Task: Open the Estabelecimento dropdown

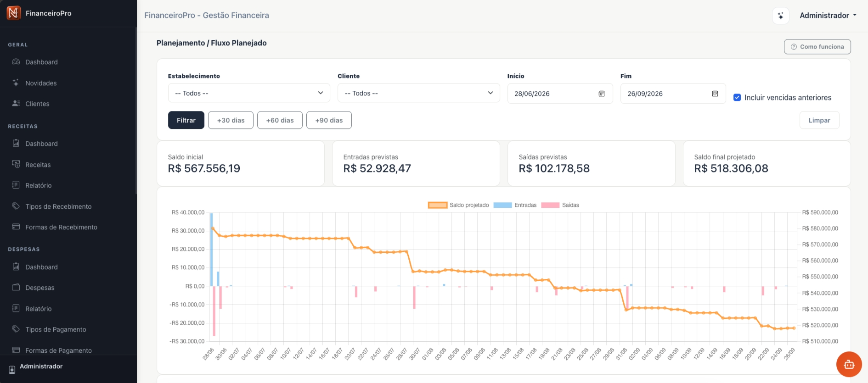Action: 249,93
